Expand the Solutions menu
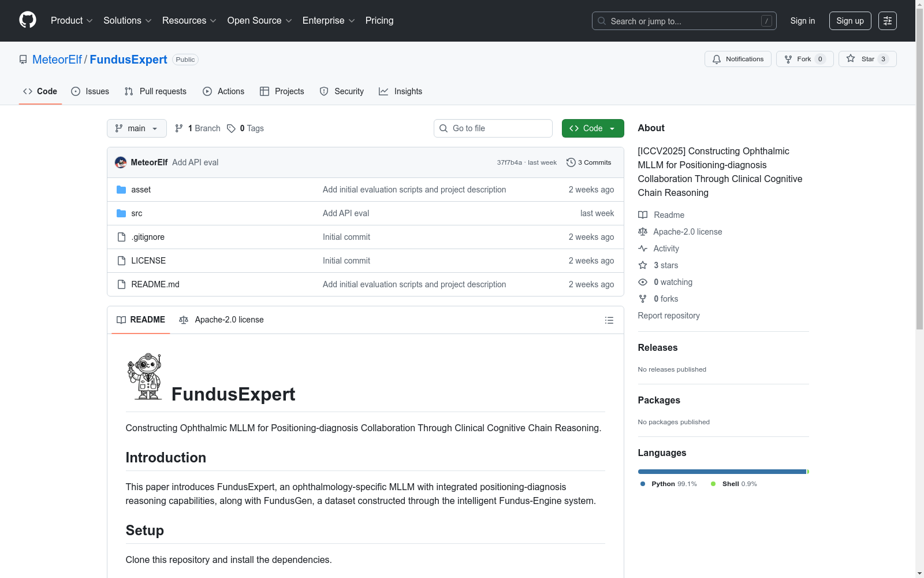 coord(128,21)
